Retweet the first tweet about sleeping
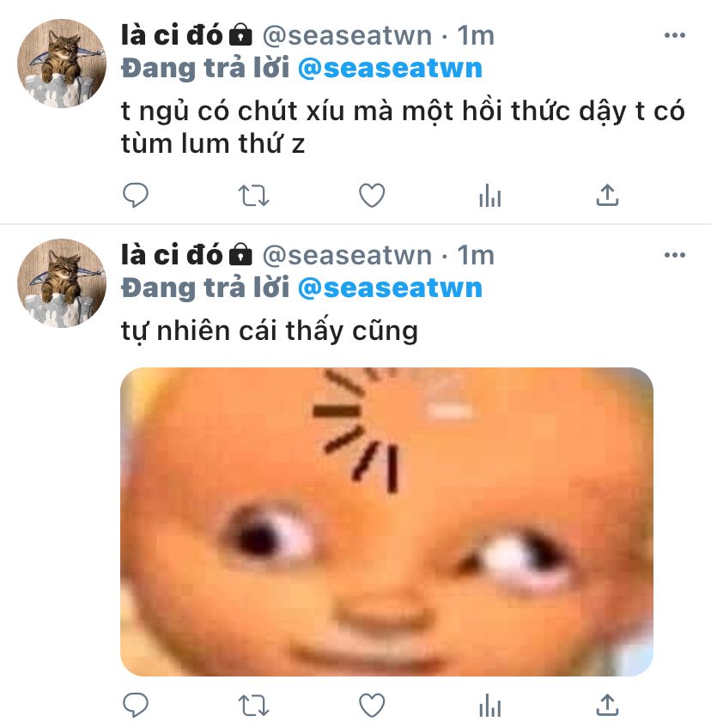Image resolution: width=711 pixels, height=728 pixels. coord(253,195)
